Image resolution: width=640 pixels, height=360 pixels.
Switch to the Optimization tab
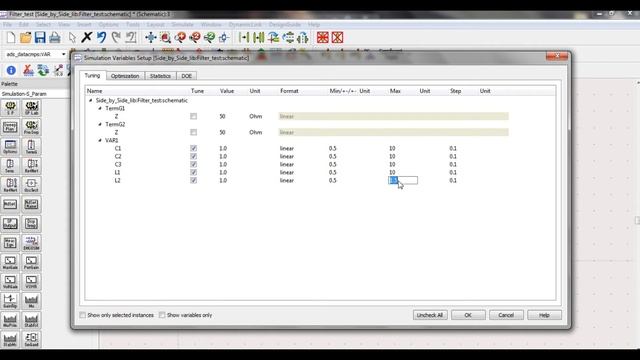pyautogui.click(x=125, y=76)
